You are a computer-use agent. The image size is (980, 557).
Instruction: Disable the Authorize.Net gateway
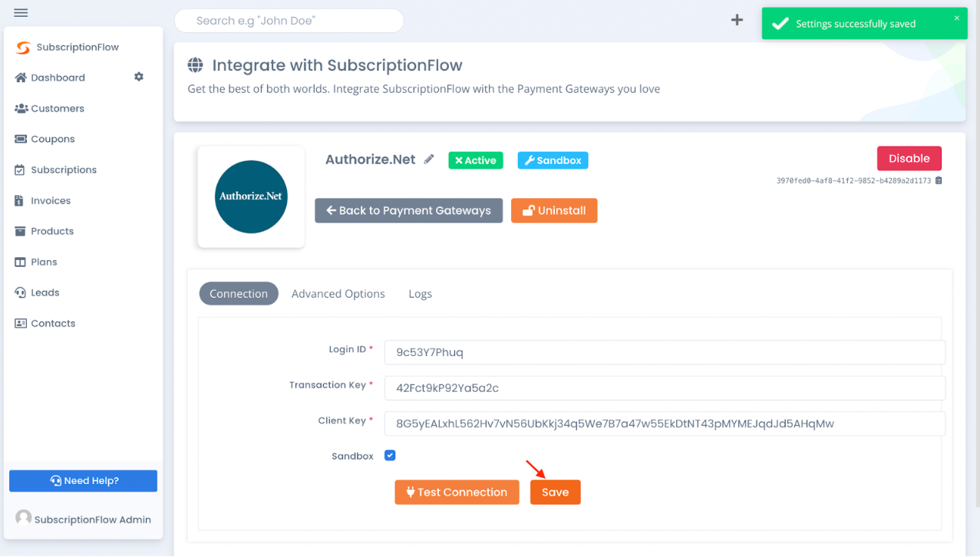pos(909,158)
